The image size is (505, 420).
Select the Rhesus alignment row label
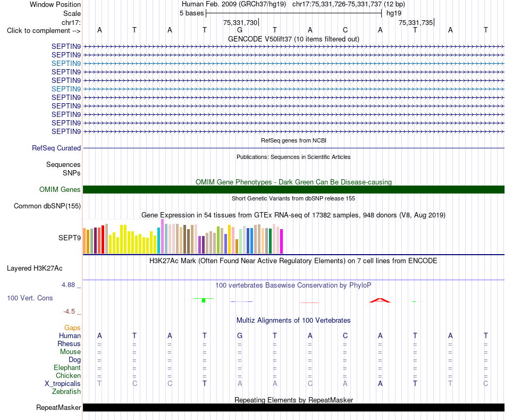tap(69, 344)
